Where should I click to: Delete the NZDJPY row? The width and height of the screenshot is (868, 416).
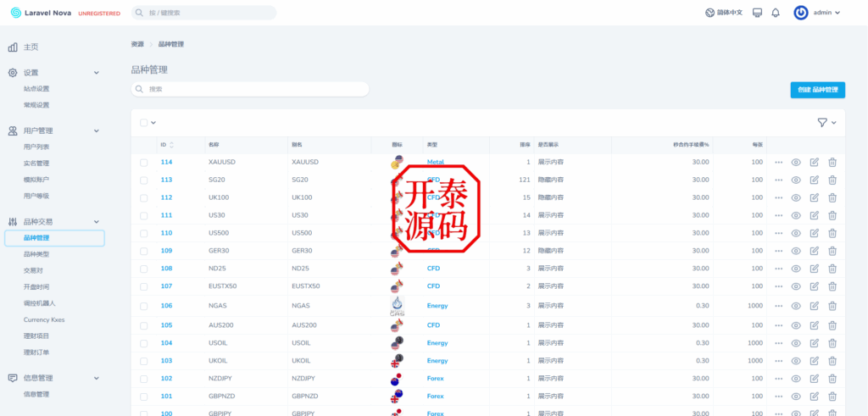832,379
